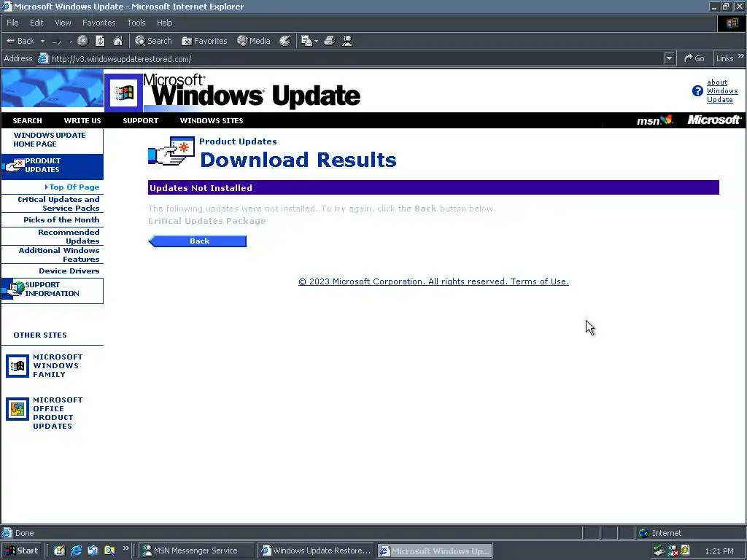Image resolution: width=747 pixels, height=560 pixels.
Task: Click the msn logo
Action: (654, 120)
